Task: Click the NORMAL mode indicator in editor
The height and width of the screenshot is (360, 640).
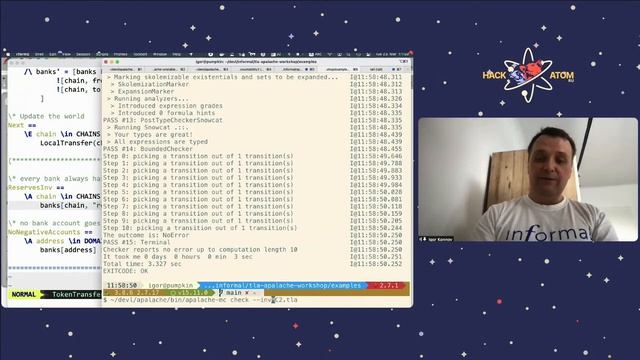Action: (x=23, y=295)
